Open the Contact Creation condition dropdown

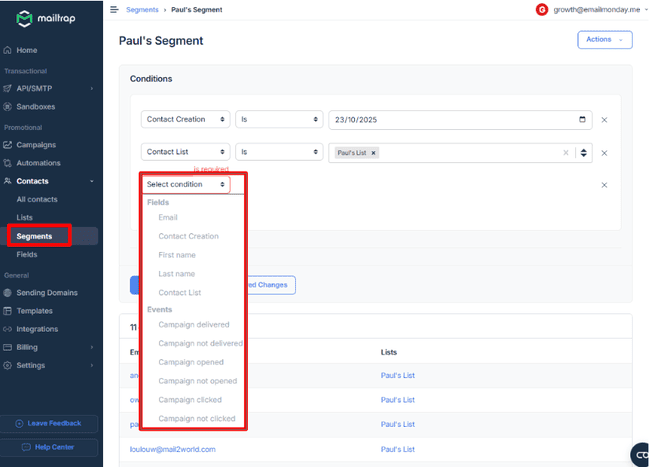pos(185,119)
